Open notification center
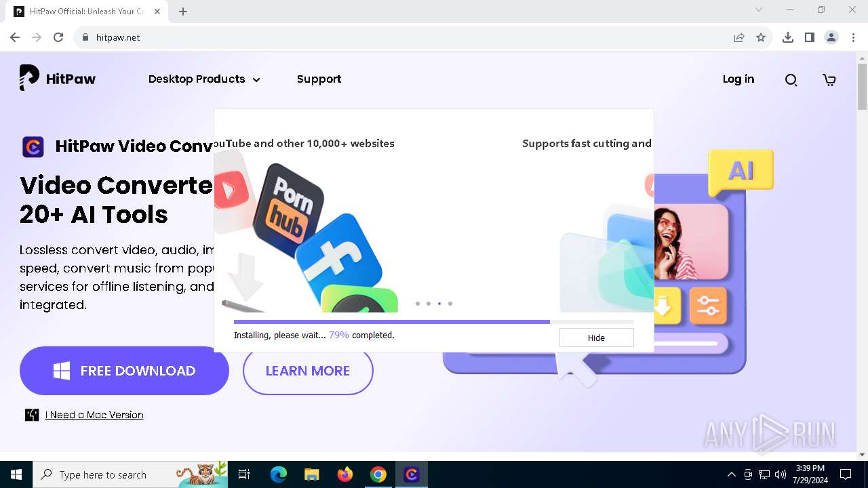Image resolution: width=868 pixels, height=488 pixels. pos(846,474)
